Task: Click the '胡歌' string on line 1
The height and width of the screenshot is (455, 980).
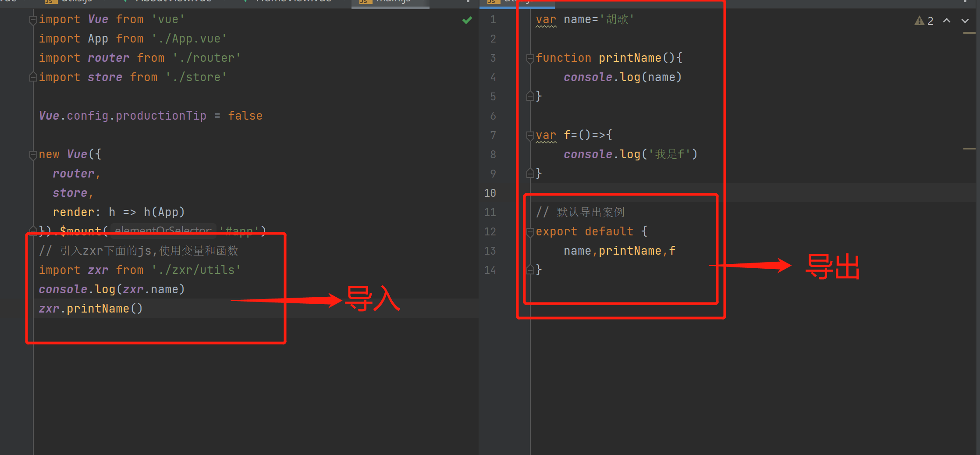Action: pos(617,20)
